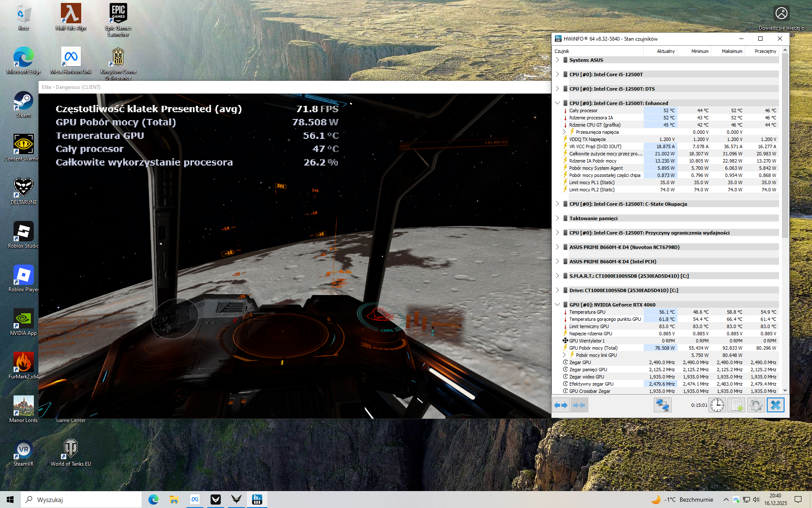The width and height of the screenshot is (812, 508).
Task: Start logging with the sheet-plus icon
Action: [x=736, y=405]
